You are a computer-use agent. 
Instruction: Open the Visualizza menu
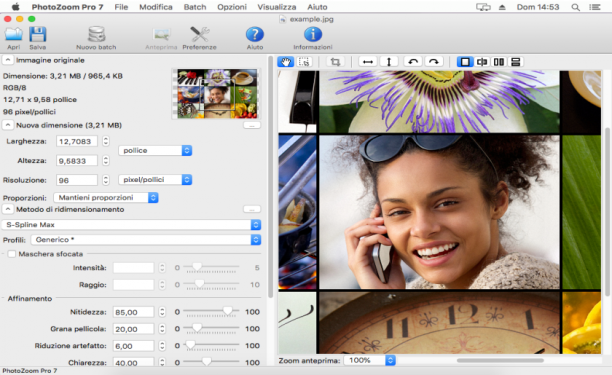(x=277, y=7)
